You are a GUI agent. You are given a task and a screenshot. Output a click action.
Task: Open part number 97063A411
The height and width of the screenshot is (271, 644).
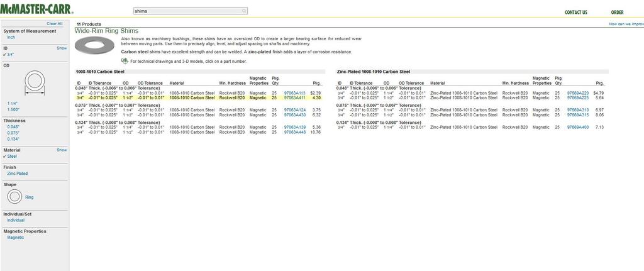pos(295,98)
